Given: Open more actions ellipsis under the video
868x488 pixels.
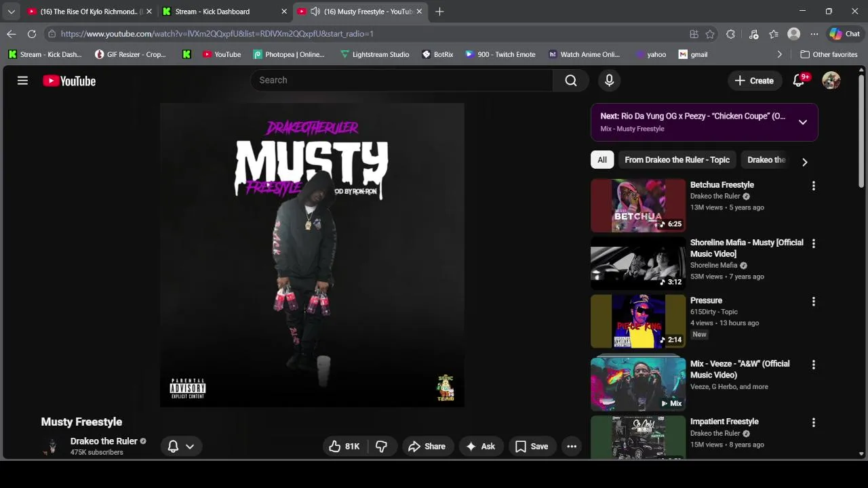Looking at the screenshot, I should (x=572, y=446).
